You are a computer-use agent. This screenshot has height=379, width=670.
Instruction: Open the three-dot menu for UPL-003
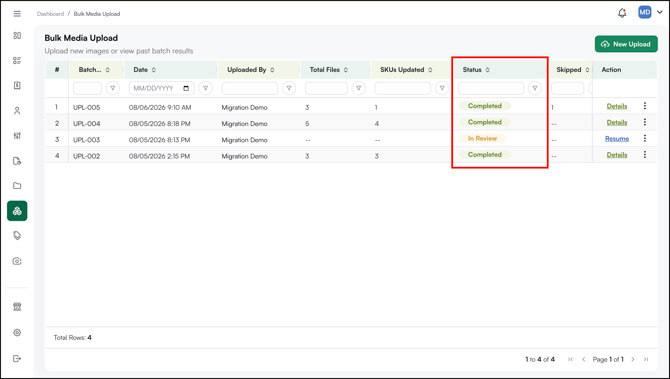pos(645,138)
